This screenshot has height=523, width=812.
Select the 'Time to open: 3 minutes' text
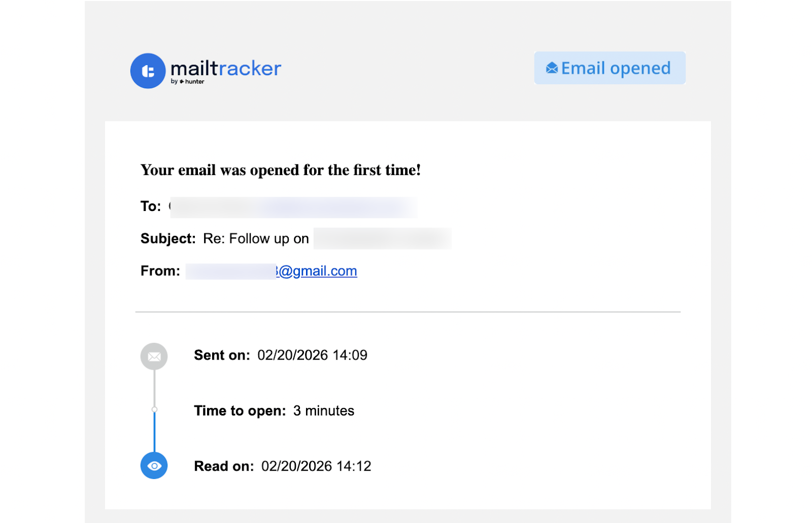point(274,410)
